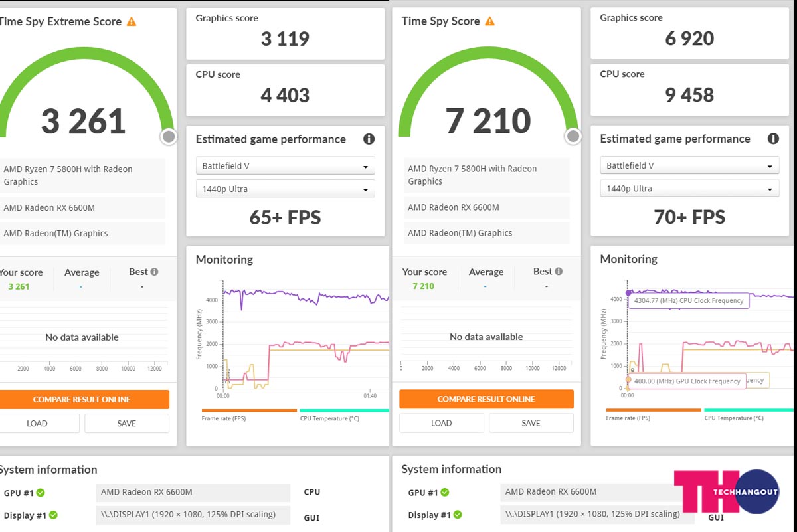Viewport: 797px width, 532px height.
Task: Click AMD Ryzen 7 5800H row below 3 261 gauge
Action: click(82, 175)
